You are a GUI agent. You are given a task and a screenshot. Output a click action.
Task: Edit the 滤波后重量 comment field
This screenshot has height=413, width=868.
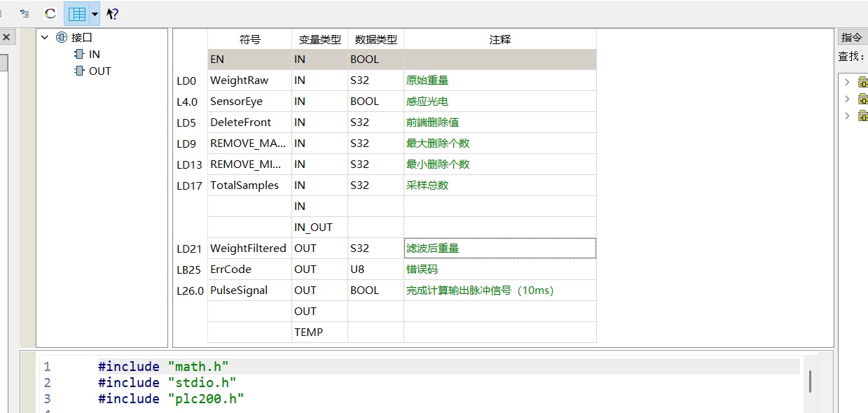500,248
